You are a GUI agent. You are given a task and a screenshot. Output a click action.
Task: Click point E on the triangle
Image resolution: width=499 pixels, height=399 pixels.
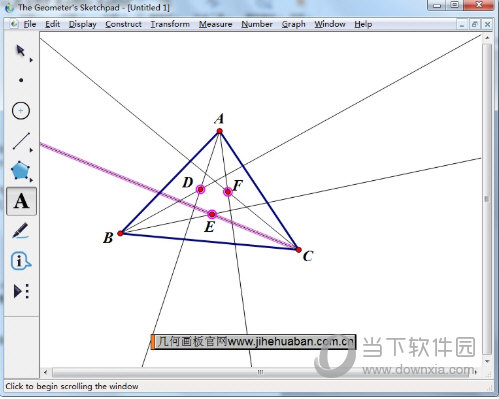tap(212, 214)
